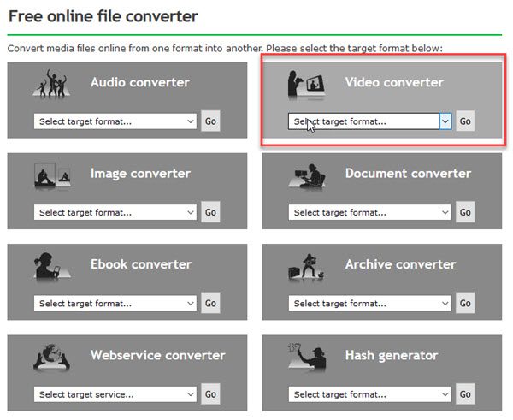Click the "Audio converter" heading text
The width and height of the screenshot is (513, 420).
click(x=140, y=82)
